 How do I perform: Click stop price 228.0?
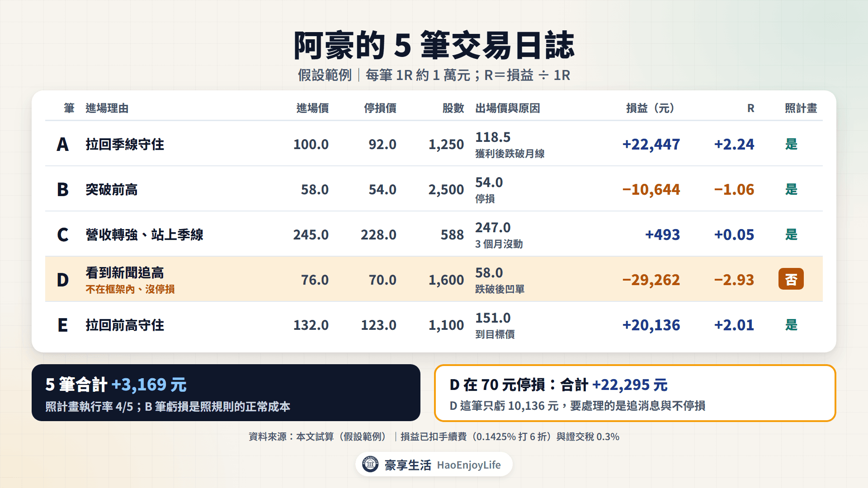[x=378, y=235]
